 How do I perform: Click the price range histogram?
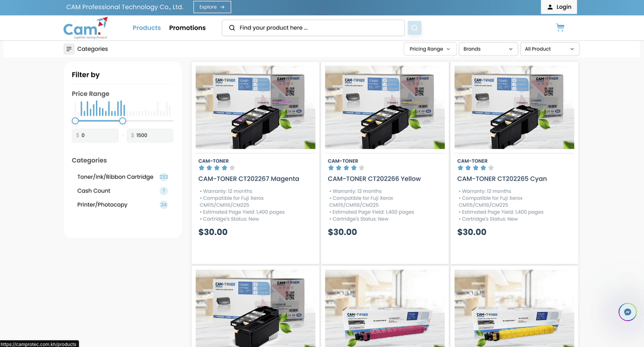pyautogui.click(x=122, y=109)
